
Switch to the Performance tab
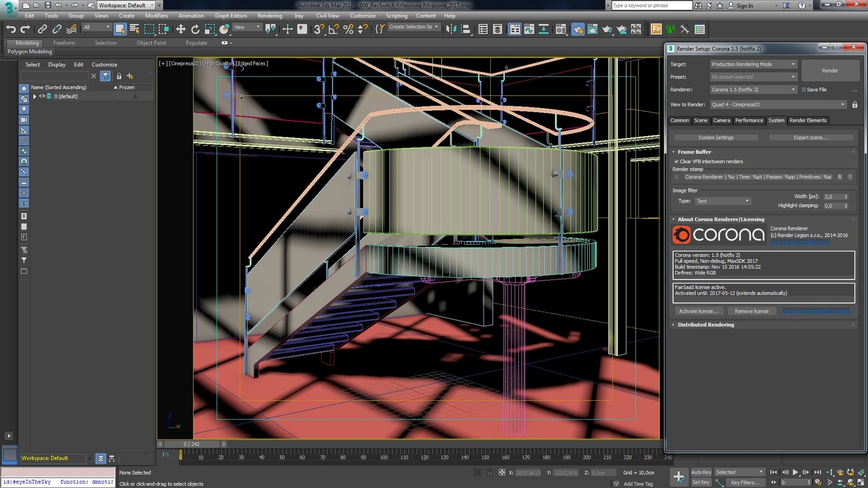click(x=749, y=121)
